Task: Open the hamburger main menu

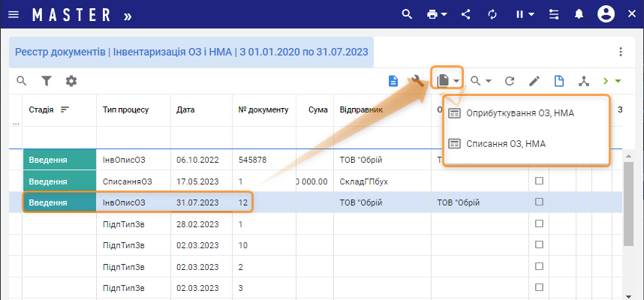Action: point(14,14)
